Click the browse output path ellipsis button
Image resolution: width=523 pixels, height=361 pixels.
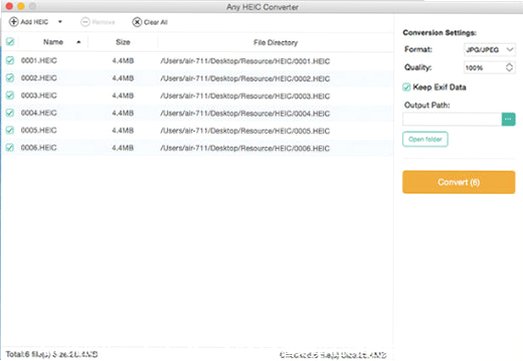tap(508, 119)
